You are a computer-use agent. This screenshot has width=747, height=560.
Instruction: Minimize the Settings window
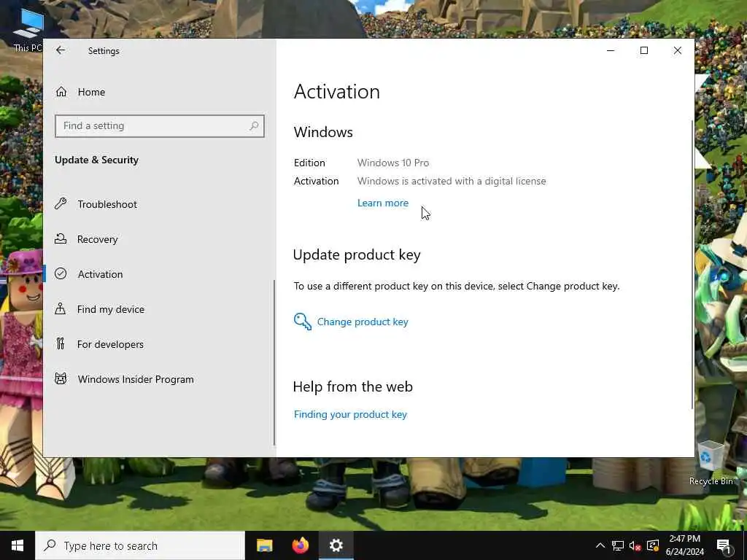(611, 50)
